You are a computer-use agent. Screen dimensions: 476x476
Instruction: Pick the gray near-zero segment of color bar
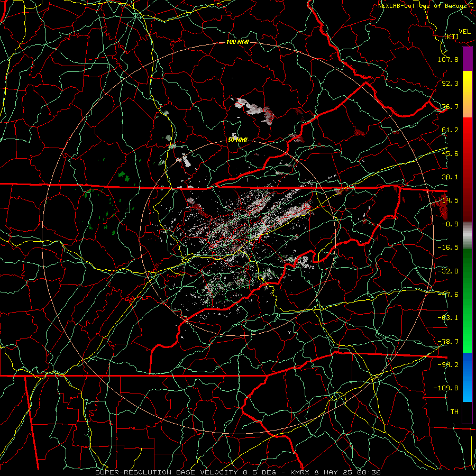tap(467, 235)
